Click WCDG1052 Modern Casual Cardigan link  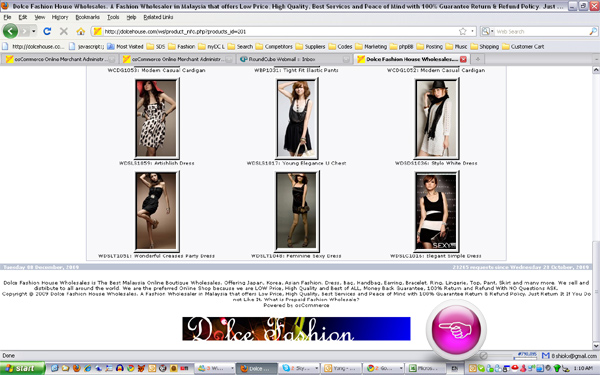coord(436,70)
